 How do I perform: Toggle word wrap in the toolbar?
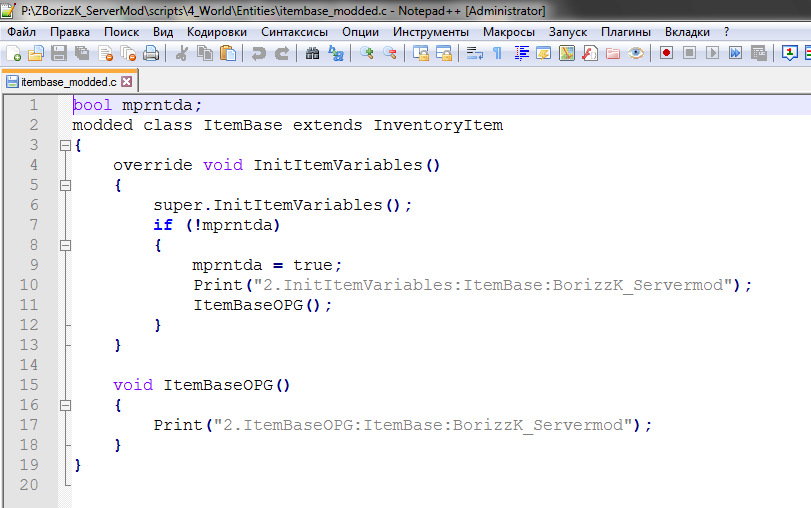coord(474,53)
